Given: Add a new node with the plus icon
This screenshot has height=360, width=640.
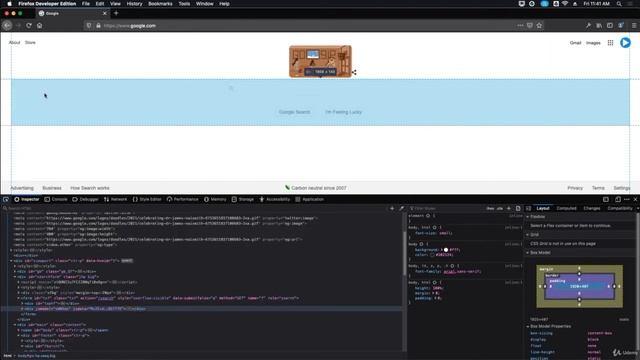Looking at the screenshot, I should (x=392, y=209).
